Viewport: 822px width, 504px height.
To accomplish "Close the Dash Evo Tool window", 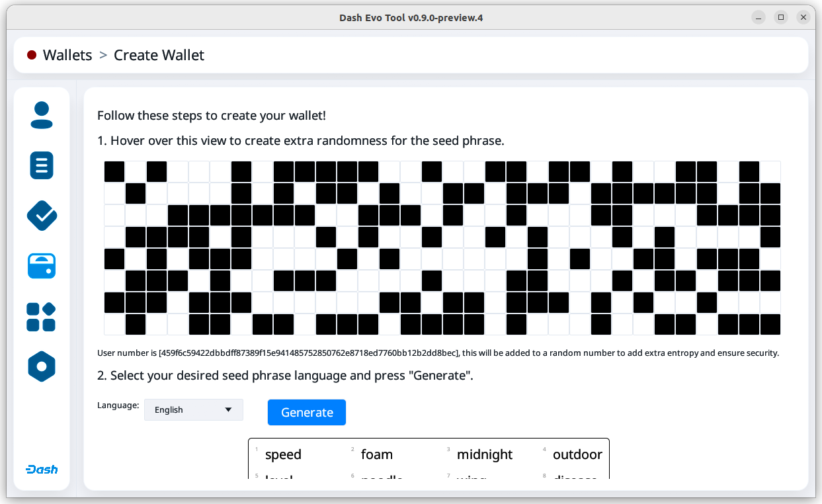I will coord(803,17).
